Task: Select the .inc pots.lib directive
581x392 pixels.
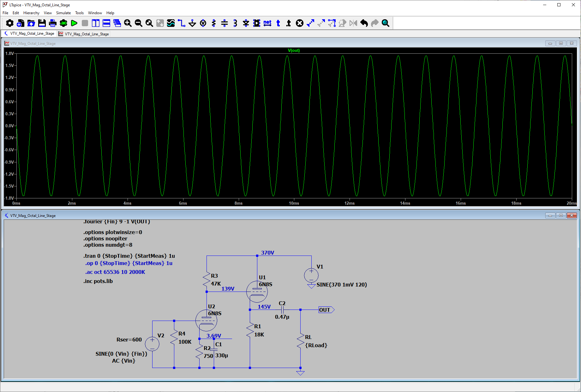Action: pos(98,281)
